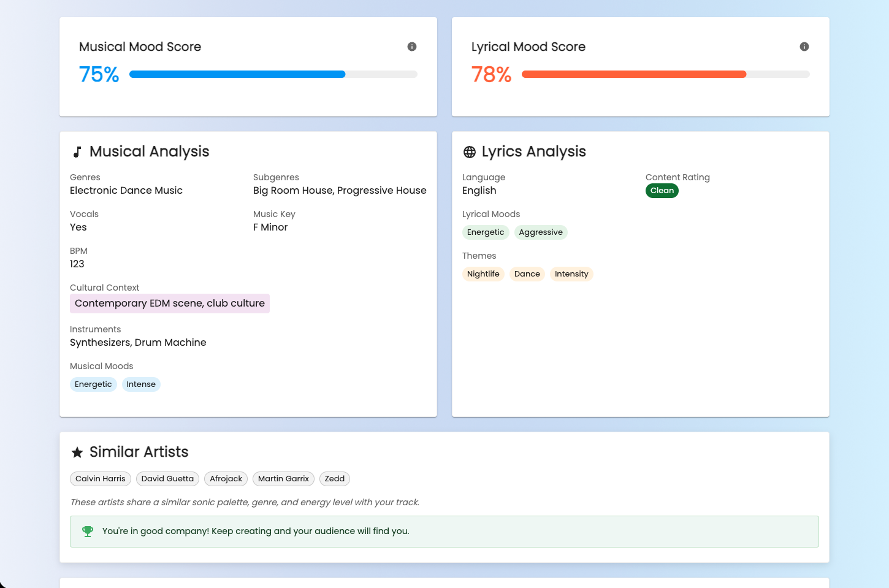Pick the Martin Garrix artist chip
This screenshot has width=889, height=588.
click(283, 479)
